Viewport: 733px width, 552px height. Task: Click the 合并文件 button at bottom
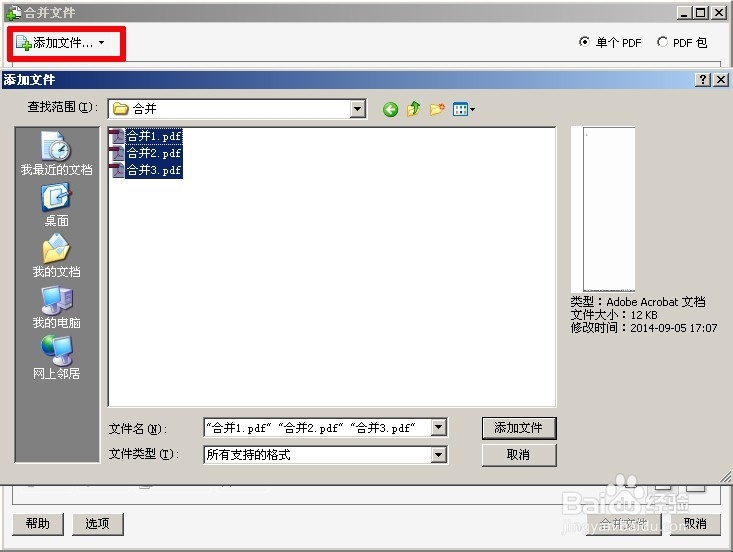(x=624, y=524)
